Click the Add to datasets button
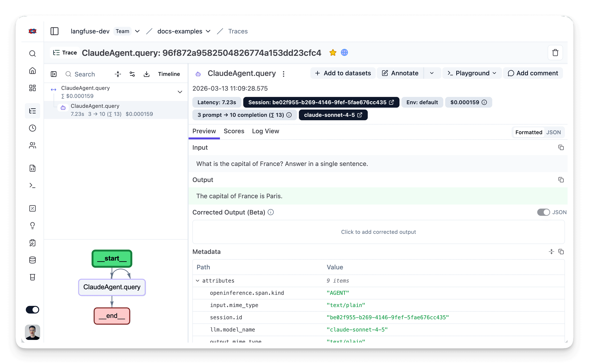This screenshot has height=364, width=589. coord(343,73)
